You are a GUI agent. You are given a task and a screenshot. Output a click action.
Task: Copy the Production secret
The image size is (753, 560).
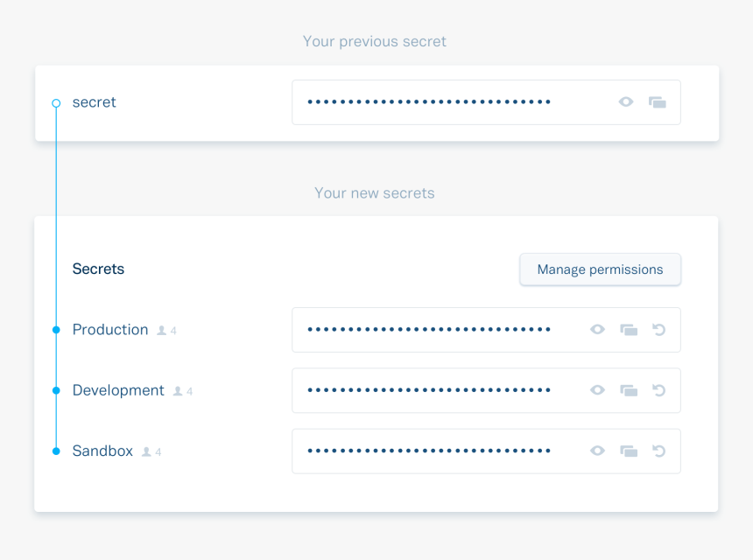pyautogui.click(x=629, y=330)
